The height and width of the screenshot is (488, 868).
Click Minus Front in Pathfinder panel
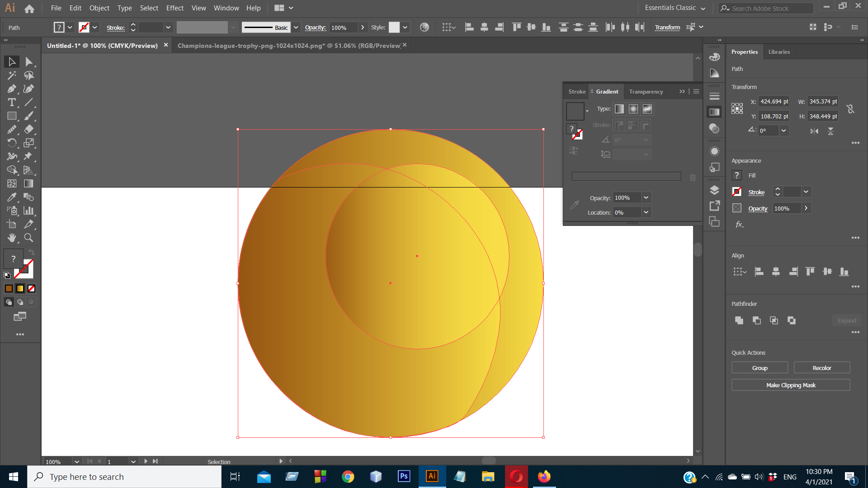756,320
